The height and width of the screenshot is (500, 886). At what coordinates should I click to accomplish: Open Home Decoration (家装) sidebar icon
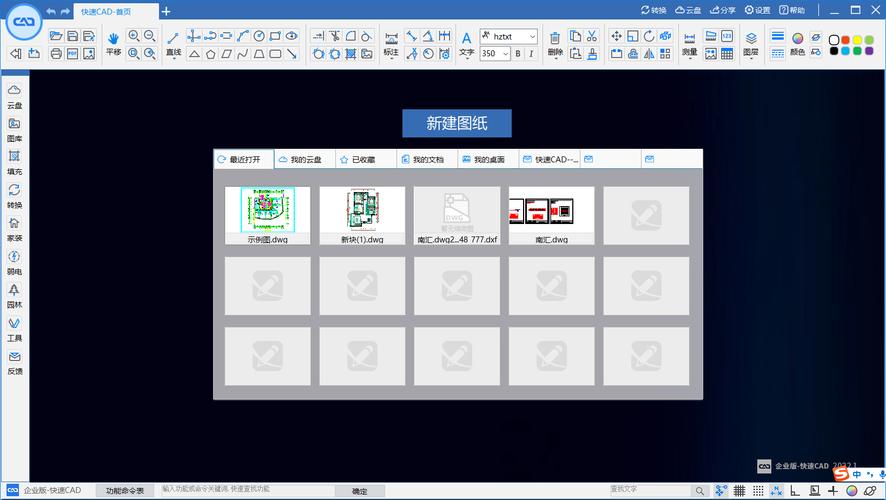(14, 229)
